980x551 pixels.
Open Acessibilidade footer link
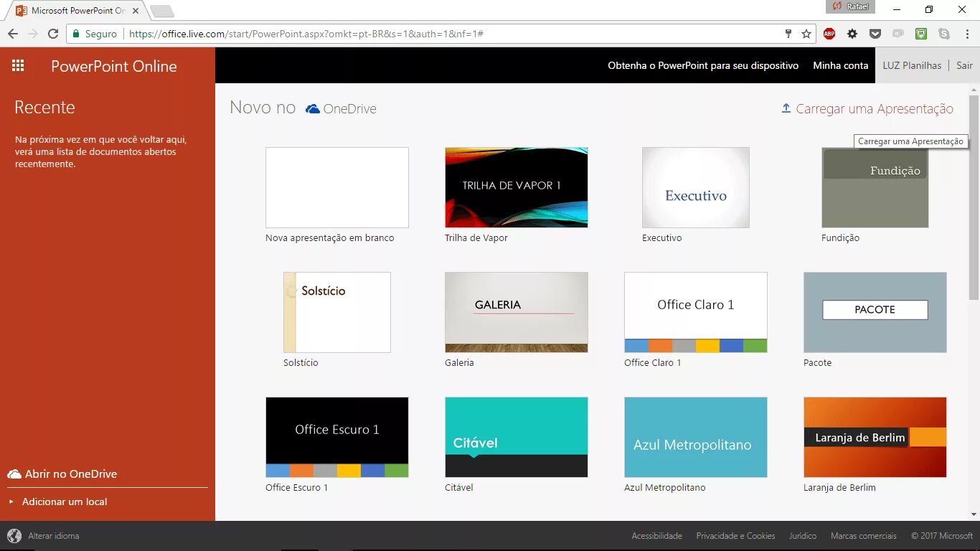(x=656, y=536)
